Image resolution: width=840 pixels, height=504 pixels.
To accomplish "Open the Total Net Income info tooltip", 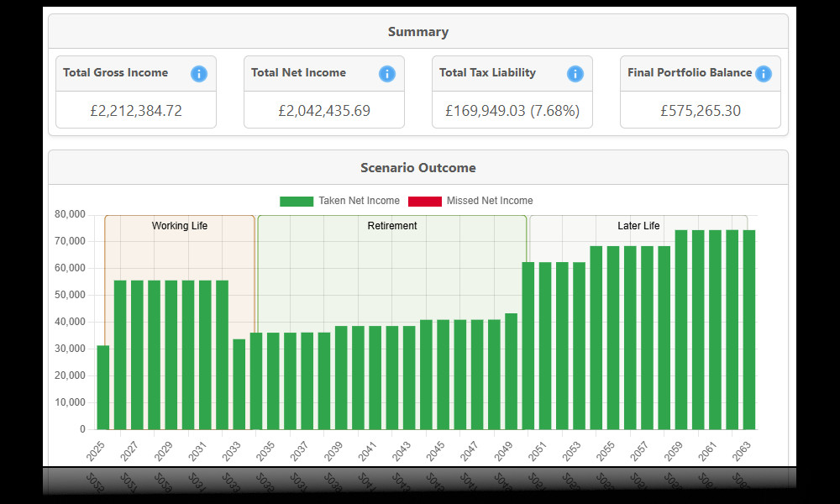I will [x=387, y=73].
